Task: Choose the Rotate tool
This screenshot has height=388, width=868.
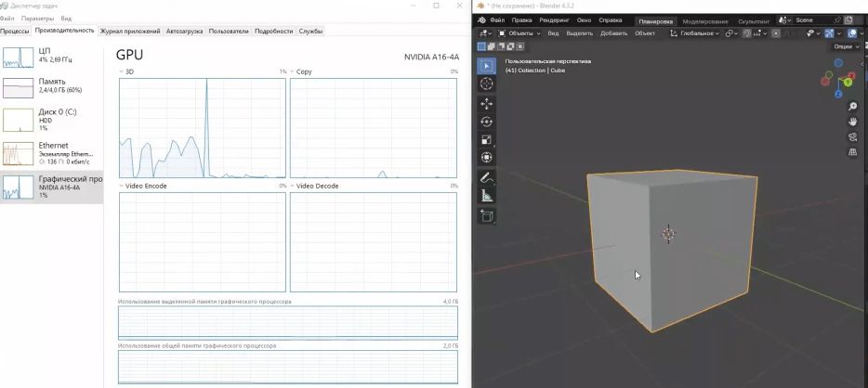Action: point(487,122)
